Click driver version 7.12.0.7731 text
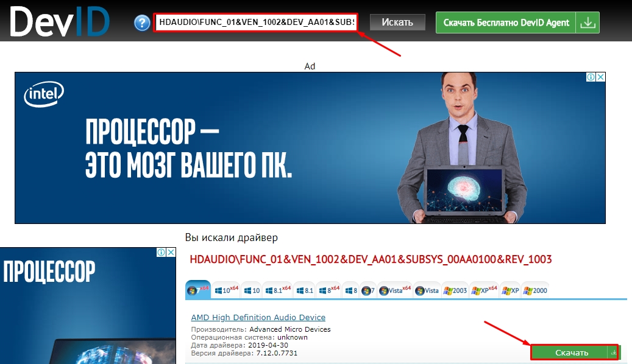The image size is (632, 364). (277, 353)
